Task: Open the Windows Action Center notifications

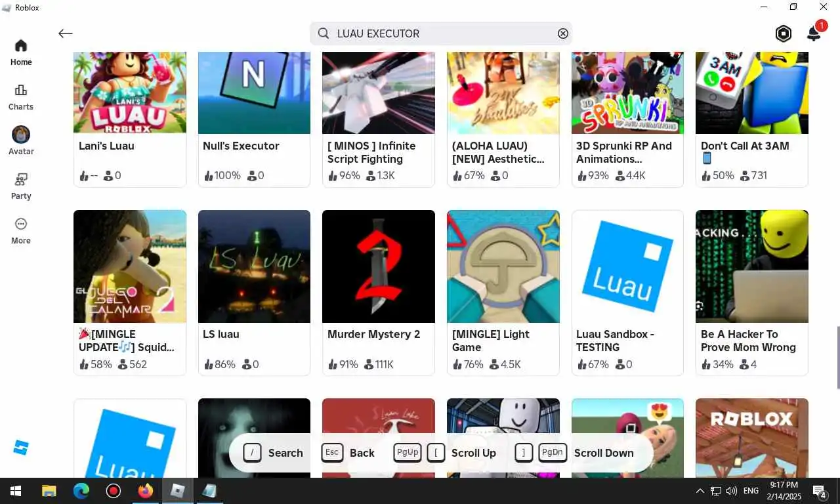Action: pyautogui.click(x=820, y=491)
